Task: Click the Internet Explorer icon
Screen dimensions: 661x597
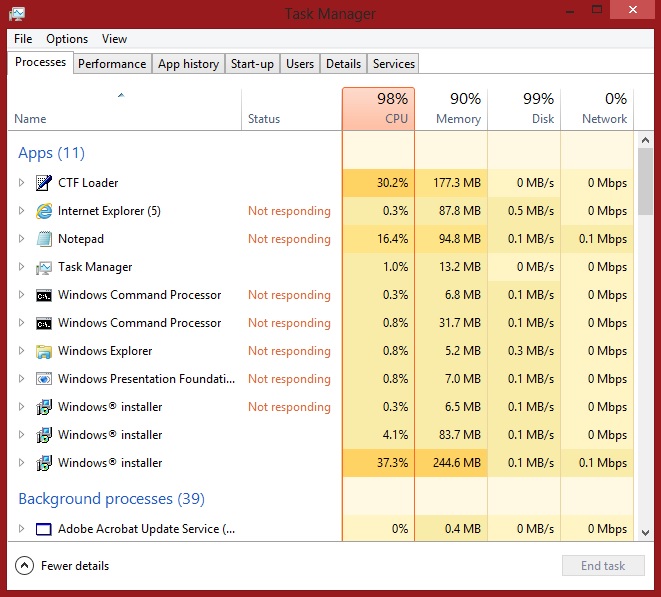Action: point(44,211)
